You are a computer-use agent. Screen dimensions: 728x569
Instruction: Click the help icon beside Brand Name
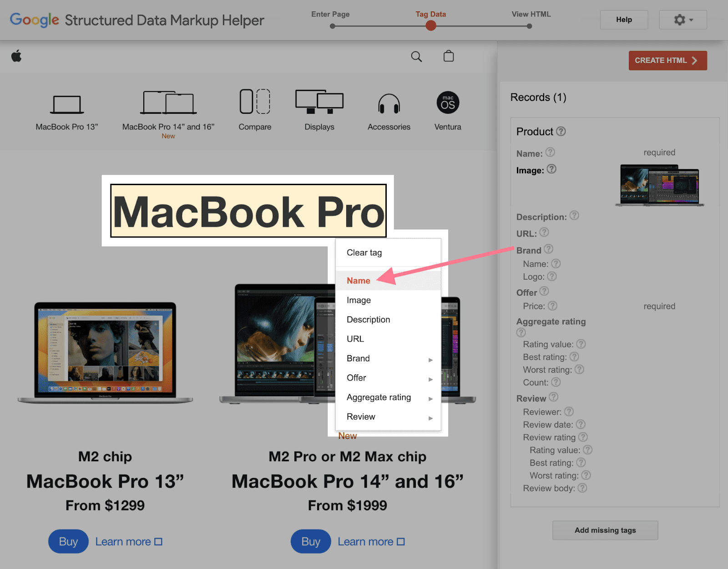click(556, 264)
